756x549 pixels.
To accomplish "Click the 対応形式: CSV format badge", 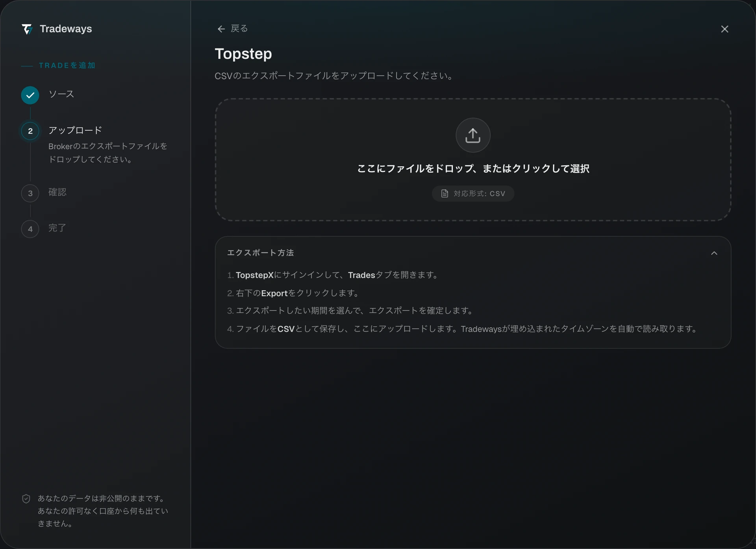I will tap(473, 194).
